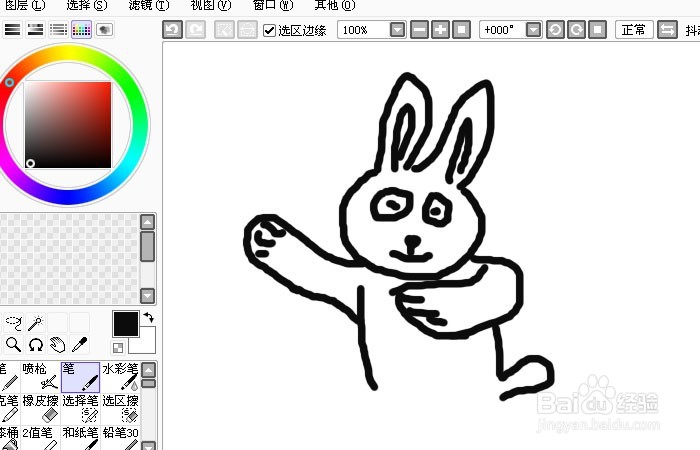Click the 100% zoom value field
This screenshot has height=450, width=700.
click(x=363, y=30)
